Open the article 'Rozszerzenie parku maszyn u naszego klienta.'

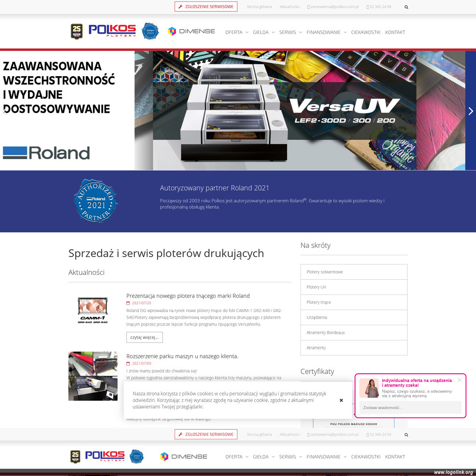pos(182,356)
